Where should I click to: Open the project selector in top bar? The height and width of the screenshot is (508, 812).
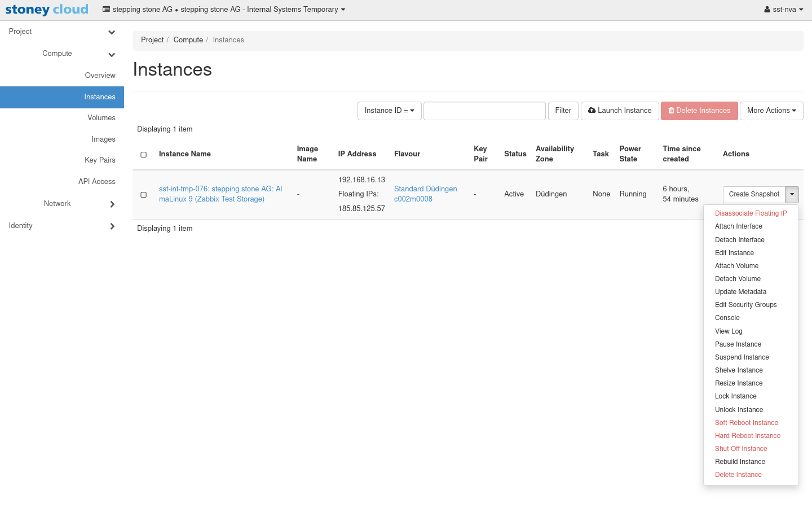click(x=224, y=10)
